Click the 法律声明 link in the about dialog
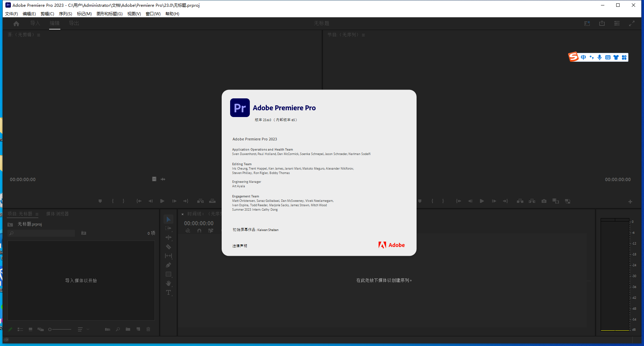The width and height of the screenshot is (644, 346). 240,246
